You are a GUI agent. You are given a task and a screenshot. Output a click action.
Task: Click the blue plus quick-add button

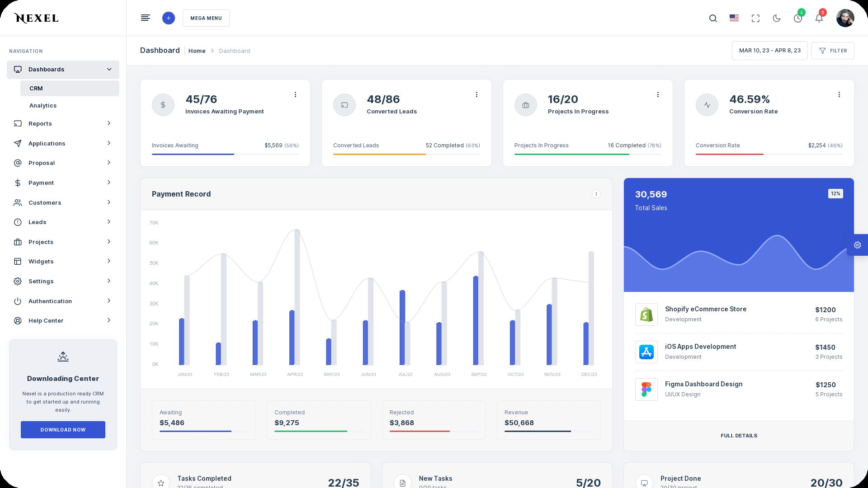point(168,18)
